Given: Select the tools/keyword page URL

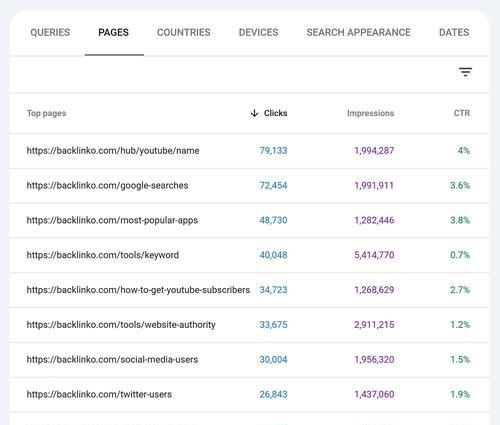Looking at the screenshot, I should pos(103,255).
